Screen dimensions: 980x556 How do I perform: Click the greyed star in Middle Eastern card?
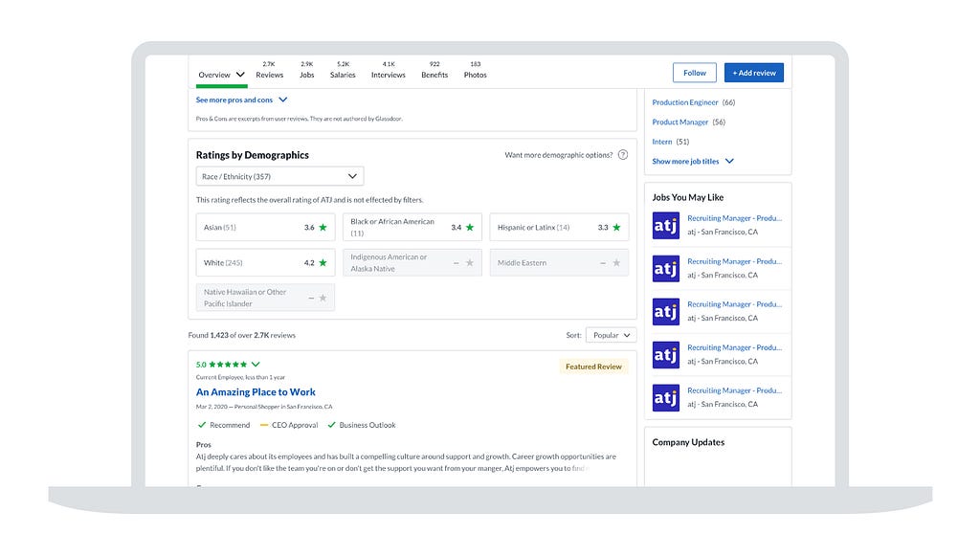tap(616, 263)
